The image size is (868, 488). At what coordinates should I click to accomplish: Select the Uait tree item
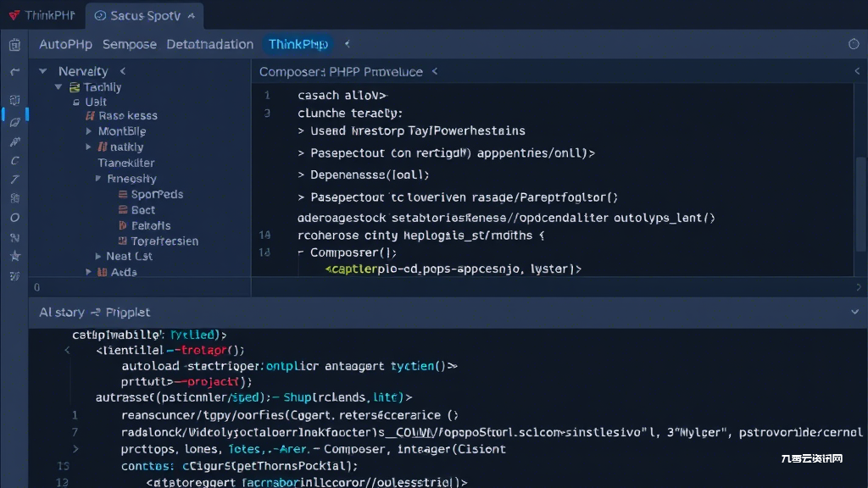[x=95, y=102]
